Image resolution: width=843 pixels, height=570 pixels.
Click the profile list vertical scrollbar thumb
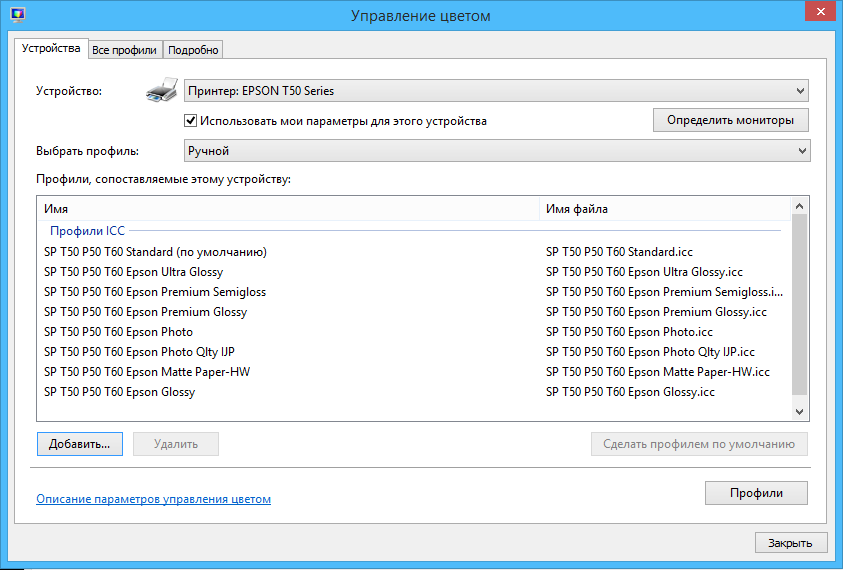[x=799, y=304]
